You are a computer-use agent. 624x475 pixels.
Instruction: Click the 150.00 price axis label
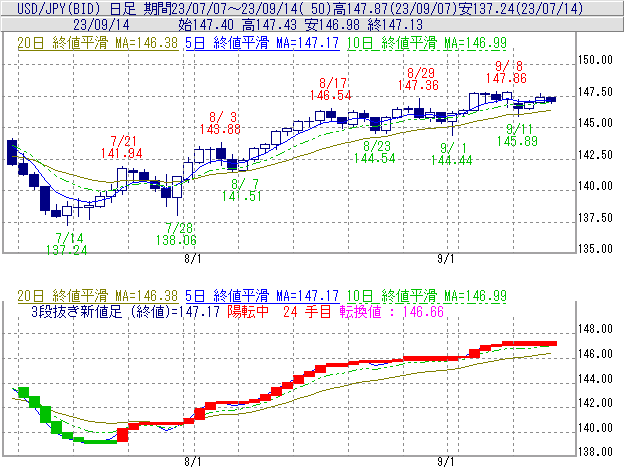[595, 60]
